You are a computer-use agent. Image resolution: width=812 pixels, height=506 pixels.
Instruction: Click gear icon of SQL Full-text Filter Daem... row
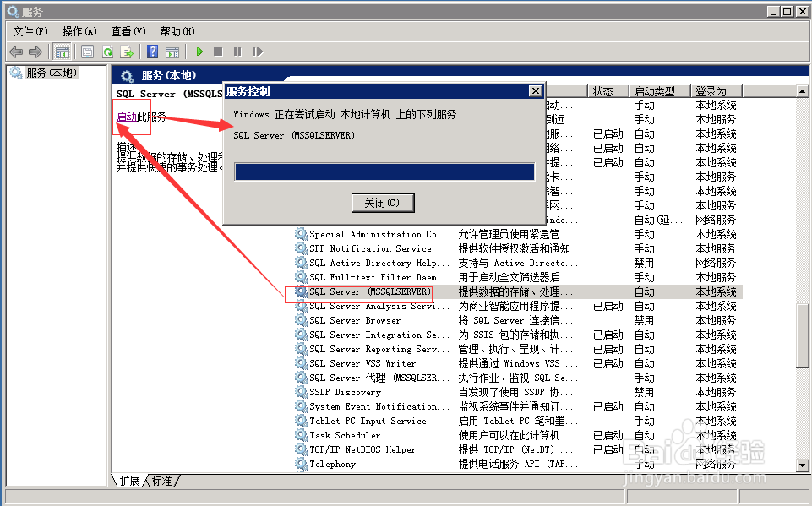click(x=301, y=277)
